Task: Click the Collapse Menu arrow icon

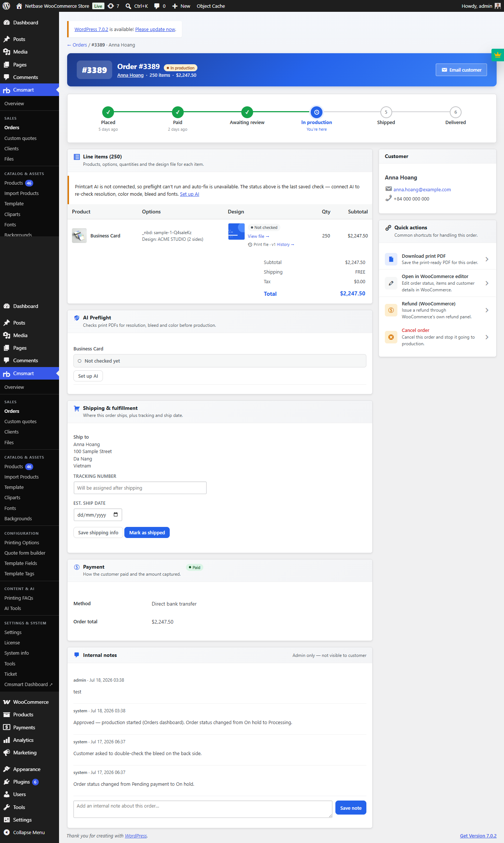Action: pyautogui.click(x=7, y=832)
